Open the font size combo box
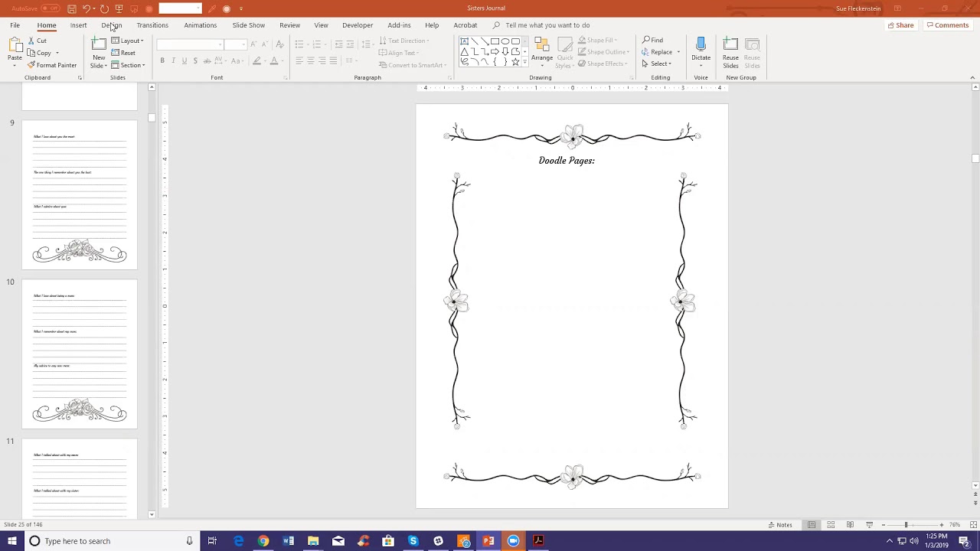 tap(234, 44)
